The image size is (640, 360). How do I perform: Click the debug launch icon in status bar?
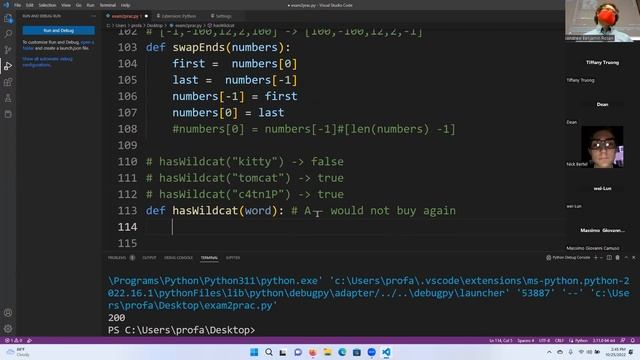point(29,340)
